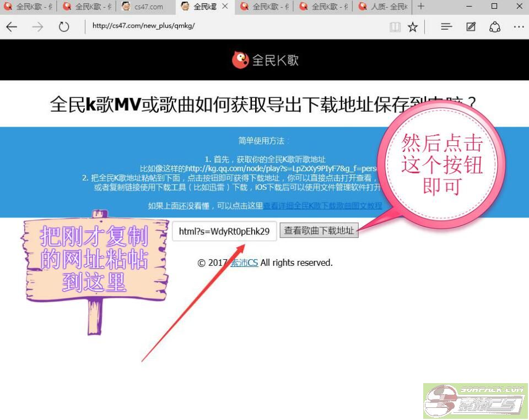Image resolution: width=529 pixels, height=420 pixels.
Task: Click the 全民K歌 header logo
Action: pos(265,60)
